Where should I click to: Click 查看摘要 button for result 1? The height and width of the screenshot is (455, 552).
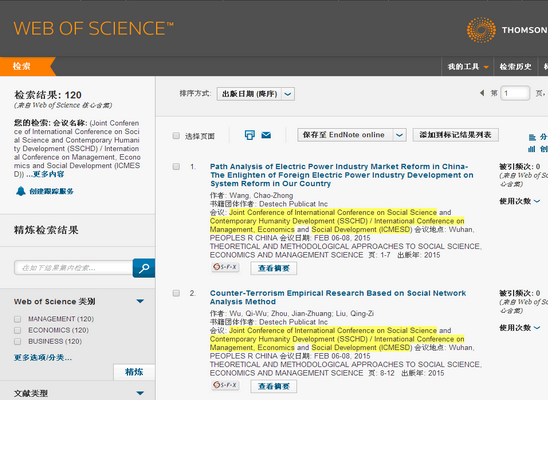[274, 268]
